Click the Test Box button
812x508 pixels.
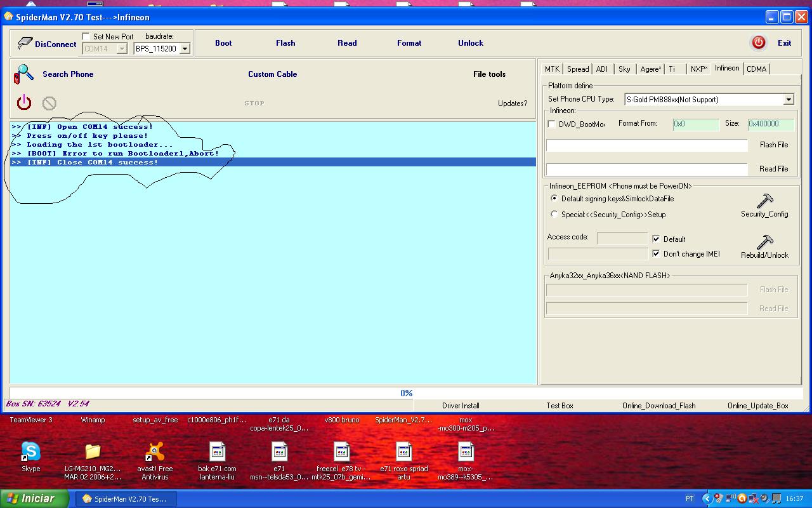point(560,406)
